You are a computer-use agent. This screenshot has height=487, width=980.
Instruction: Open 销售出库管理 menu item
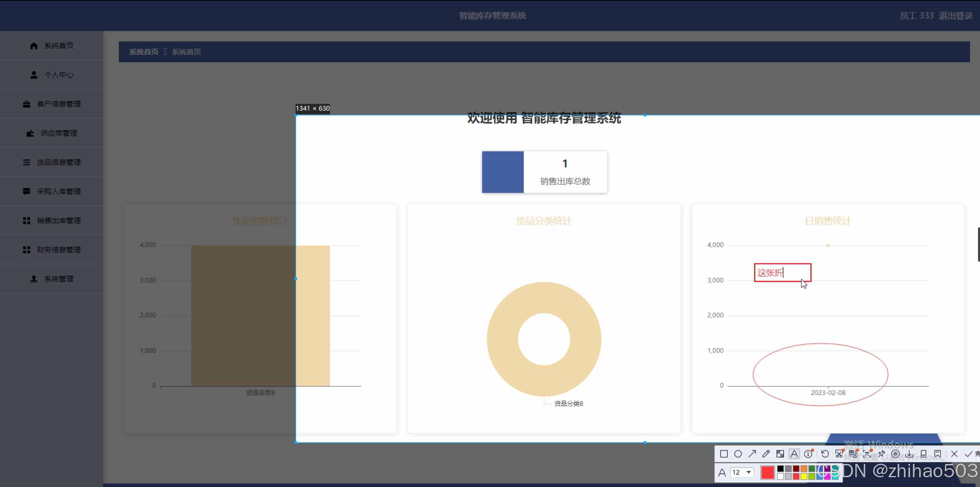[52, 221]
